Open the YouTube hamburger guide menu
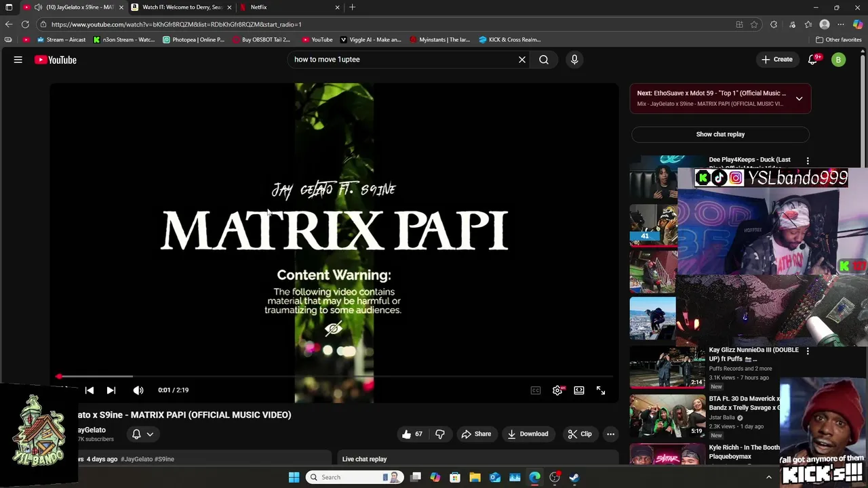 (x=18, y=60)
